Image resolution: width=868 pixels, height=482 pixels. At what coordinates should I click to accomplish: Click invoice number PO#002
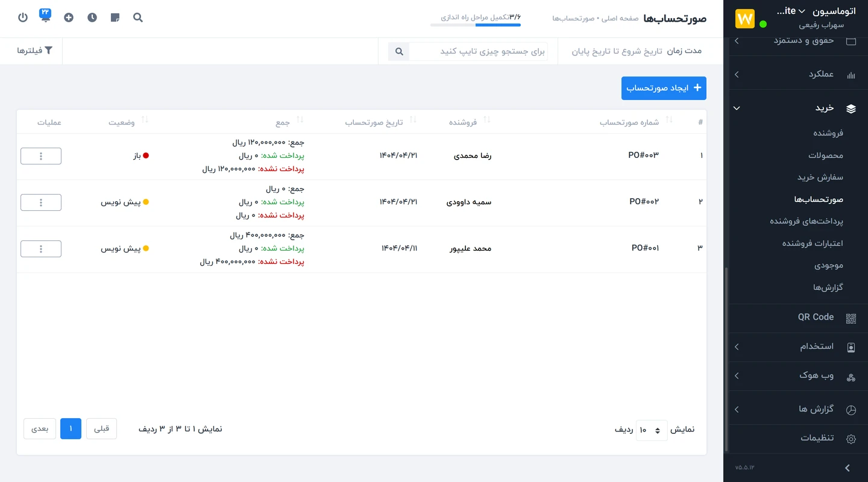coord(644,202)
